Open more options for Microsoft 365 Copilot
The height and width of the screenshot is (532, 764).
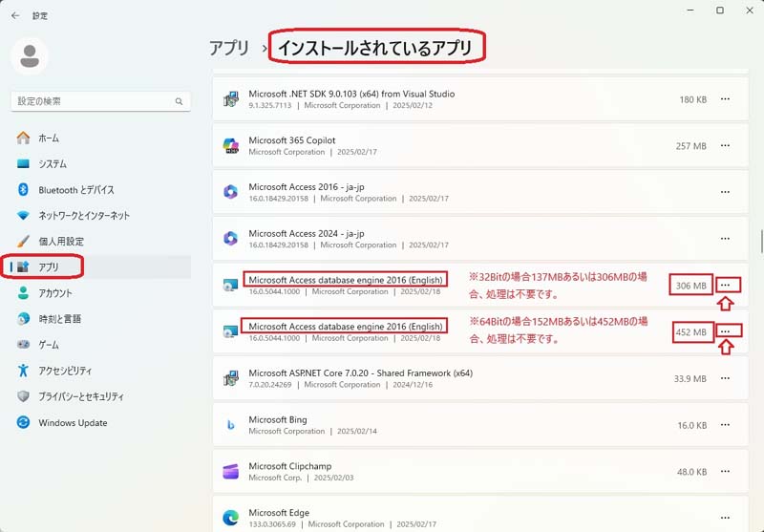[725, 146]
